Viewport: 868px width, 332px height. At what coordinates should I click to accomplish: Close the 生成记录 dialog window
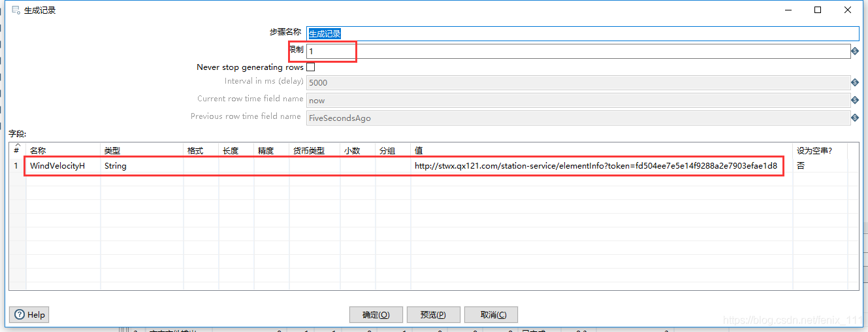[x=848, y=10]
